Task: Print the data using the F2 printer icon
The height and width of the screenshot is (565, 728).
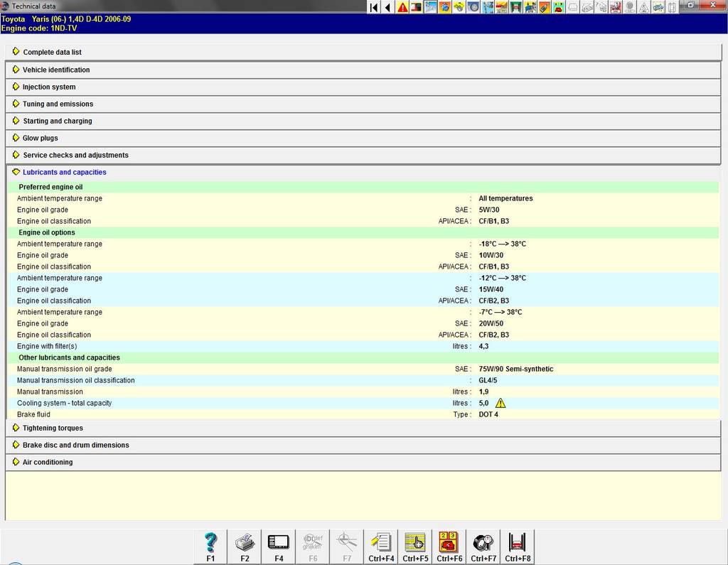Action: (x=245, y=547)
